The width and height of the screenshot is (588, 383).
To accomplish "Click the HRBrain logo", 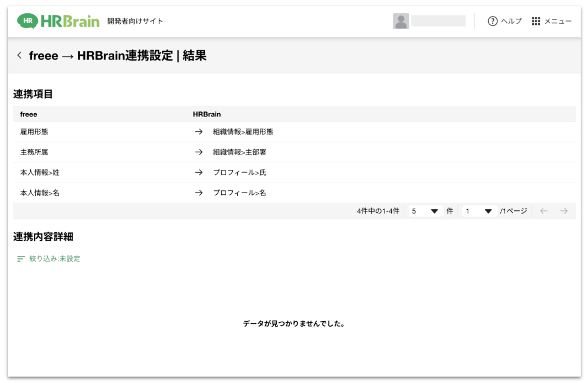I will (58, 22).
